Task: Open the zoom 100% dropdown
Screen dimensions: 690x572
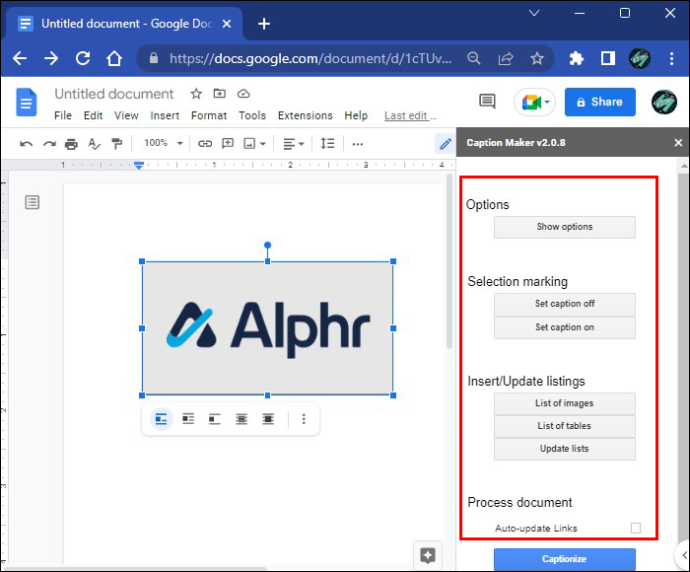Action: tap(163, 143)
